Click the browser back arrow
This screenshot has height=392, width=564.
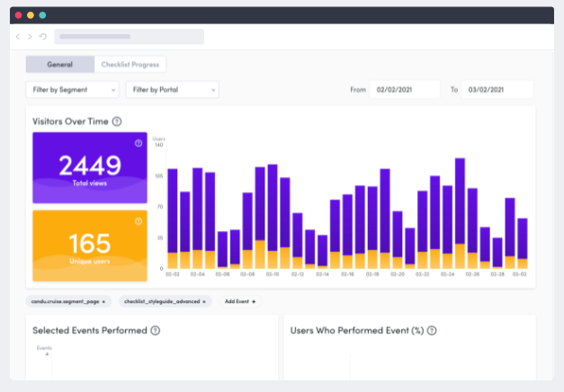18,37
